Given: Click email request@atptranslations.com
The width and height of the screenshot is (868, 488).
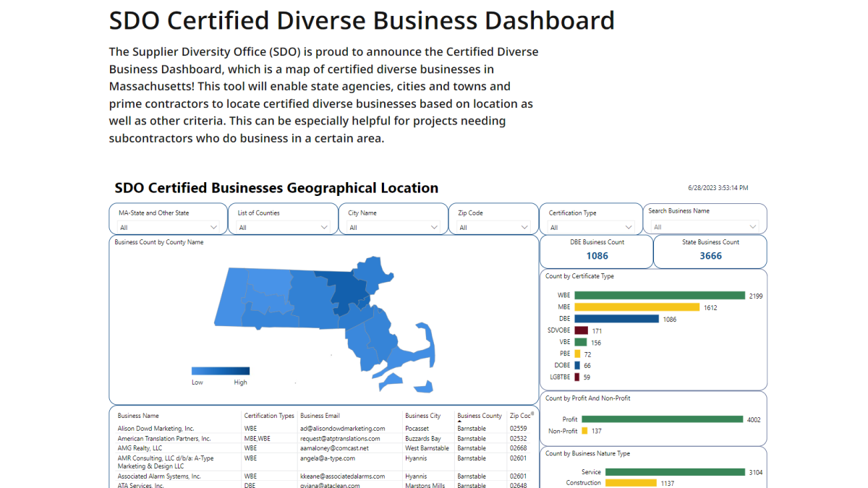Looking at the screenshot, I should [340, 438].
